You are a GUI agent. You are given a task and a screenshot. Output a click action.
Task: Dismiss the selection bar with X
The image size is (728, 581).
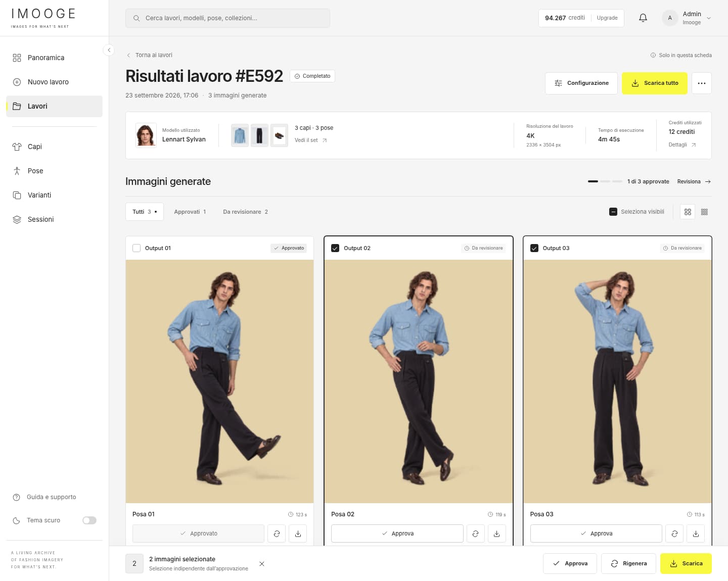tap(262, 564)
